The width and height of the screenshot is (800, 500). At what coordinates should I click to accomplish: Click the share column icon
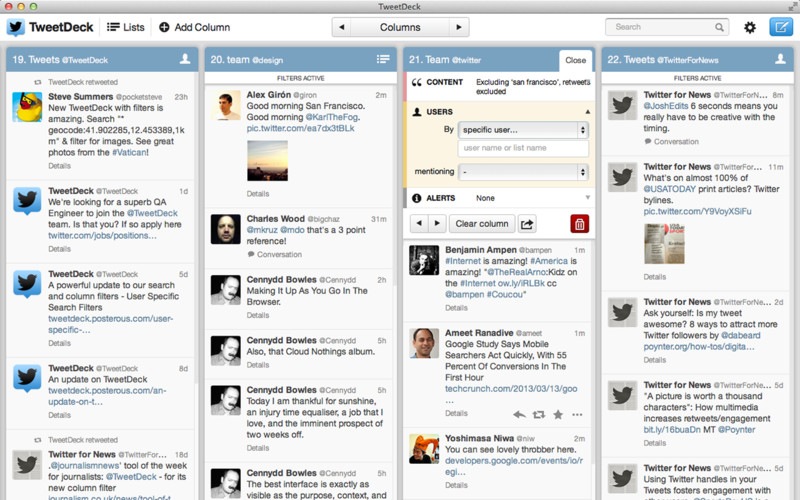527,223
